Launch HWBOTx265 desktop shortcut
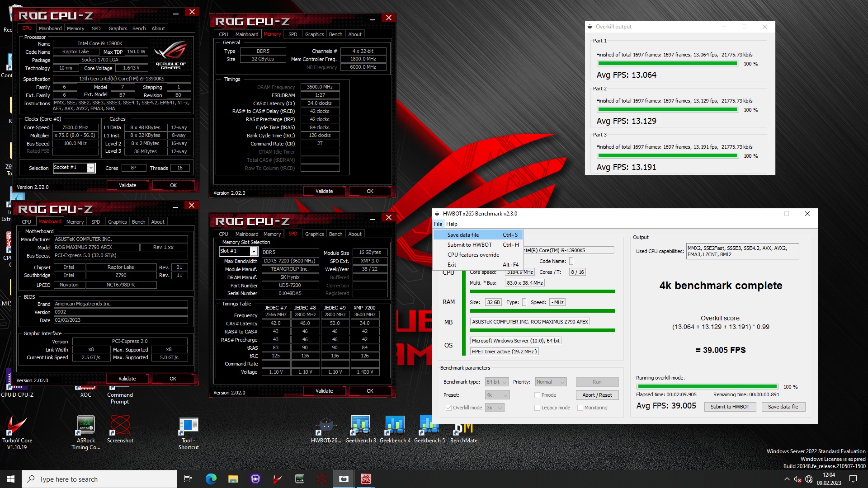Viewport: 868px width, 488px height. [326, 429]
